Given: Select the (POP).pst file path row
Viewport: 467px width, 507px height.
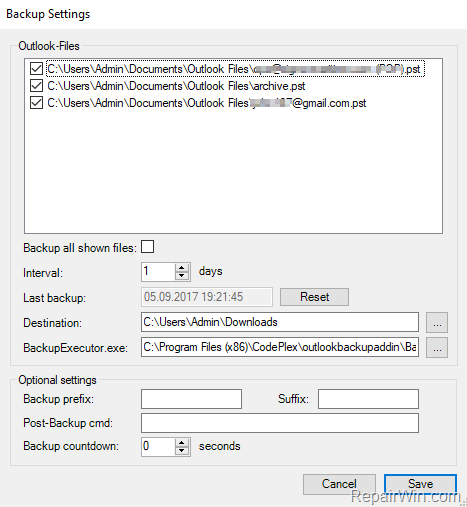Looking at the screenshot, I should (235, 69).
